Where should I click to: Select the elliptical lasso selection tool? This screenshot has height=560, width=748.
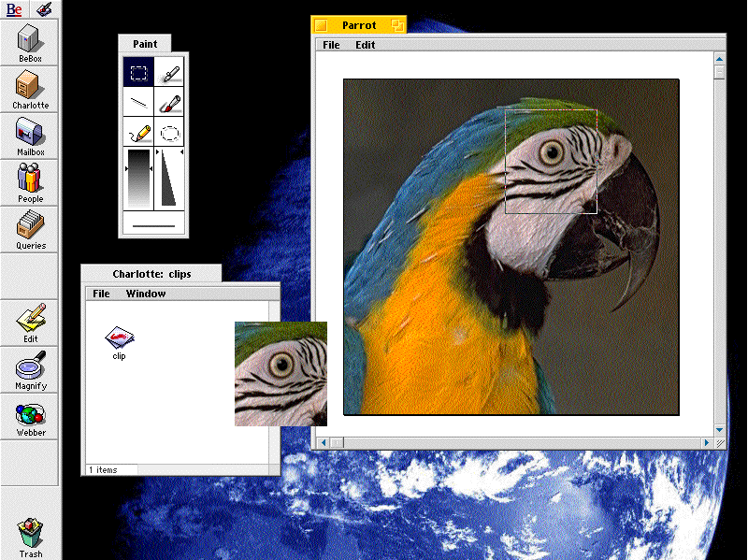(169, 132)
